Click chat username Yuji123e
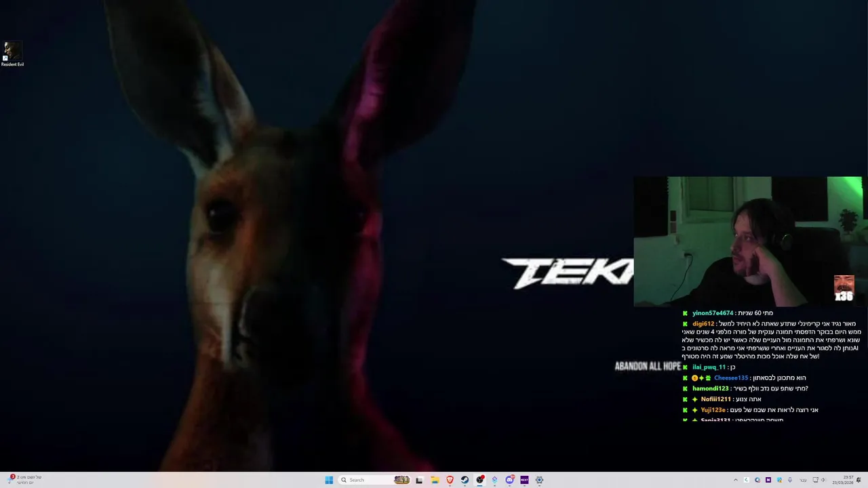 point(713,410)
